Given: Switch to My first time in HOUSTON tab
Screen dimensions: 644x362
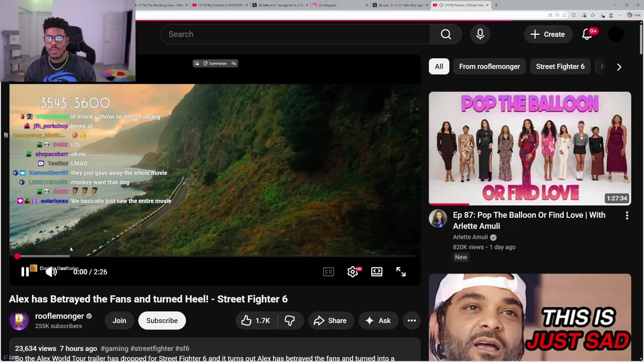Looking at the screenshot, I should 220,5.
